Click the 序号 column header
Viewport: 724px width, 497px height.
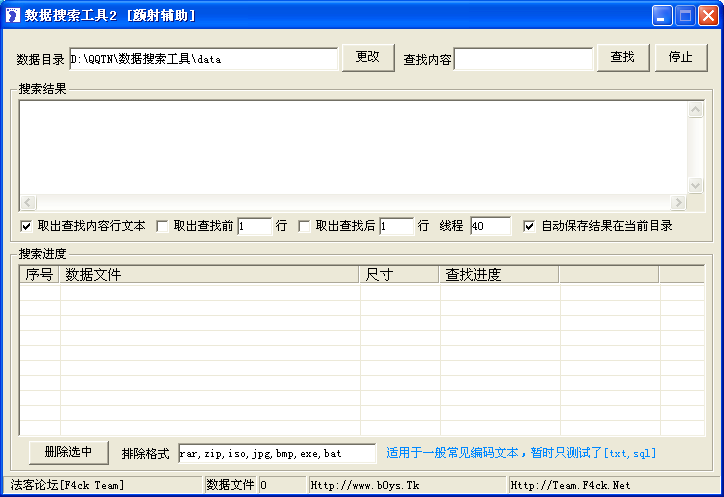tap(40, 275)
